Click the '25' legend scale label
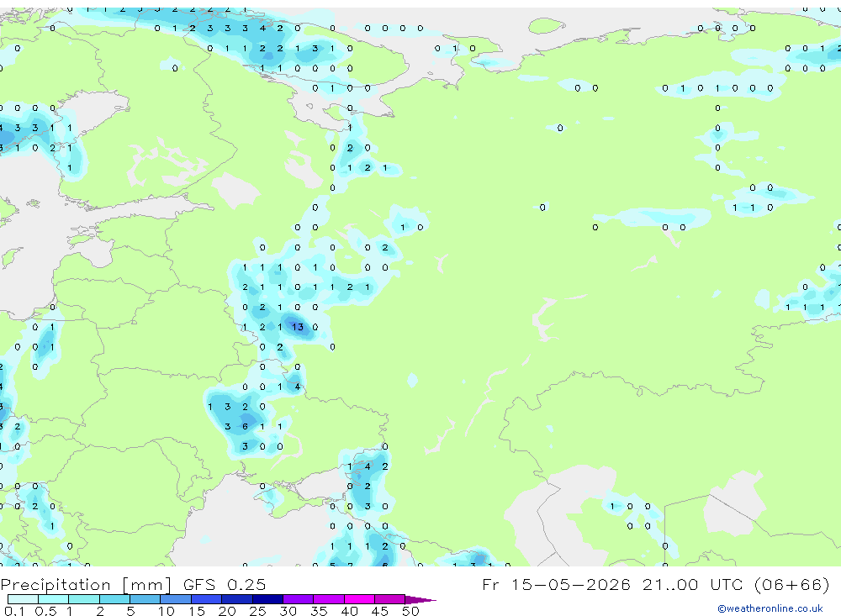The height and width of the screenshot is (616, 841). click(257, 611)
